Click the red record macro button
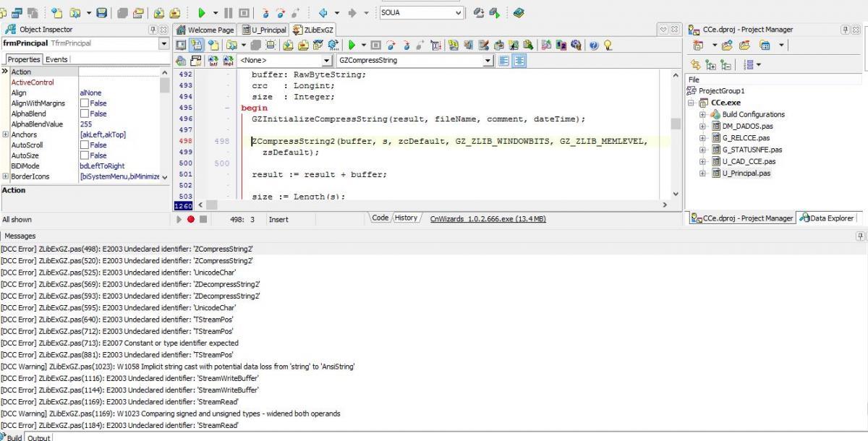Screen dimensions: 868x441 pos(191,219)
